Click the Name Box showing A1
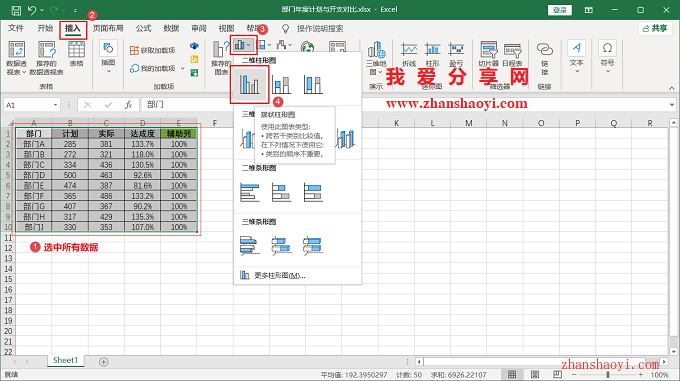 pos(32,105)
